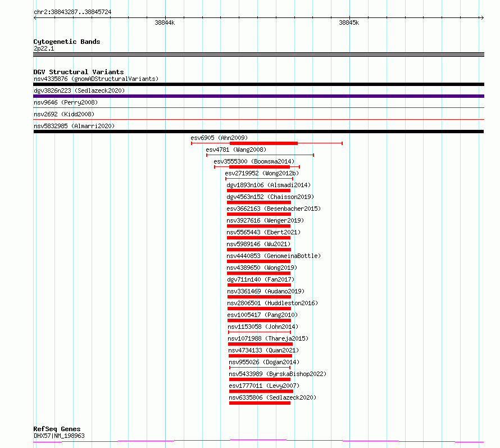Click the grey 2p22.1 cytogenetic band bar
This screenshot has height=448, width=500.
[x=258, y=55]
